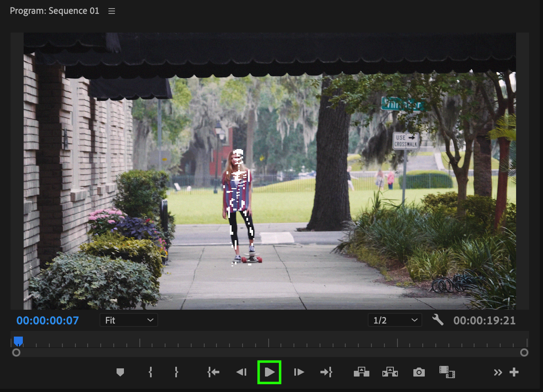Open the wrench Settings menu
This screenshot has width=543, height=392.
[x=437, y=320]
